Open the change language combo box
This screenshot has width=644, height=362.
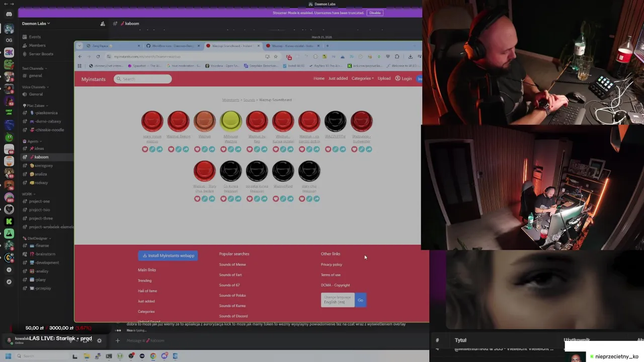click(x=338, y=300)
